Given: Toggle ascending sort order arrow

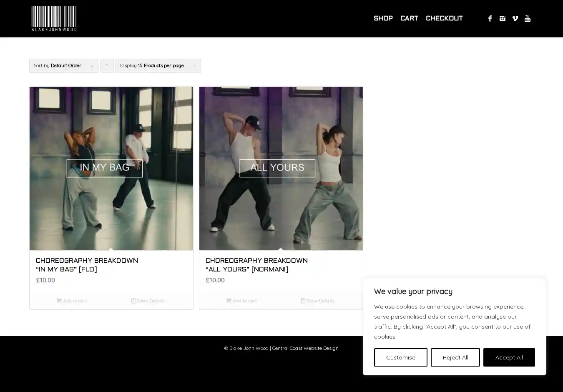Looking at the screenshot, I should (107, 65).
